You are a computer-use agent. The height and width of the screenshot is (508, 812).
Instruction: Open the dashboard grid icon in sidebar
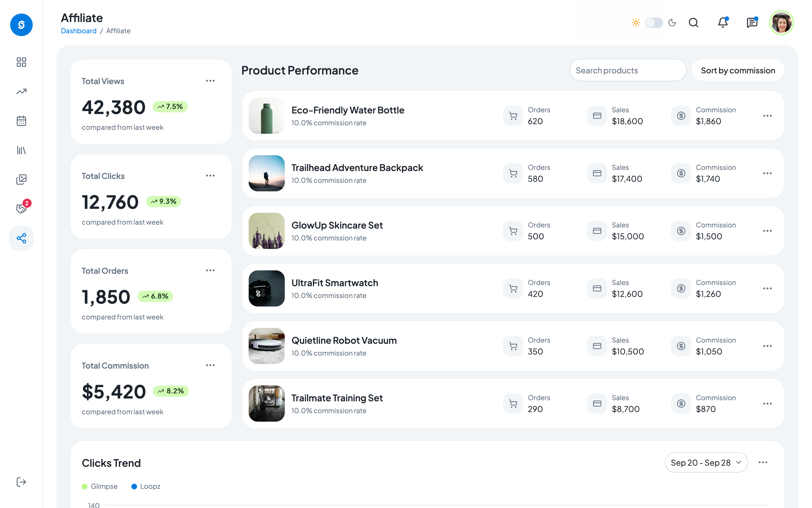coord(21,62)
